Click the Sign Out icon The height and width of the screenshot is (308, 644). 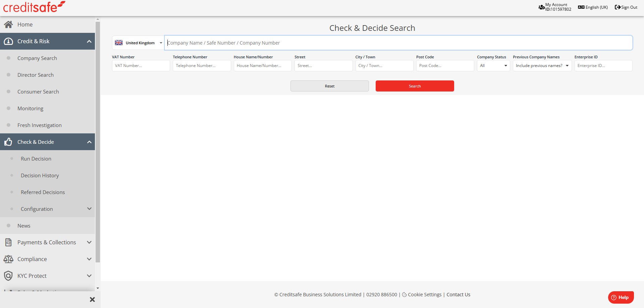[617, 7]
